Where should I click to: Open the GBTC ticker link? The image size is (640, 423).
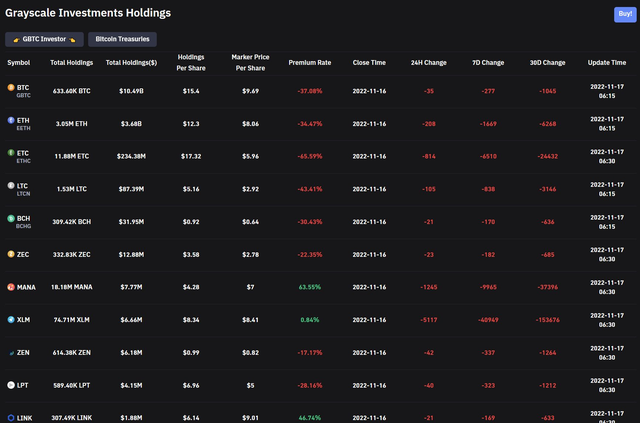pos(23,94)
